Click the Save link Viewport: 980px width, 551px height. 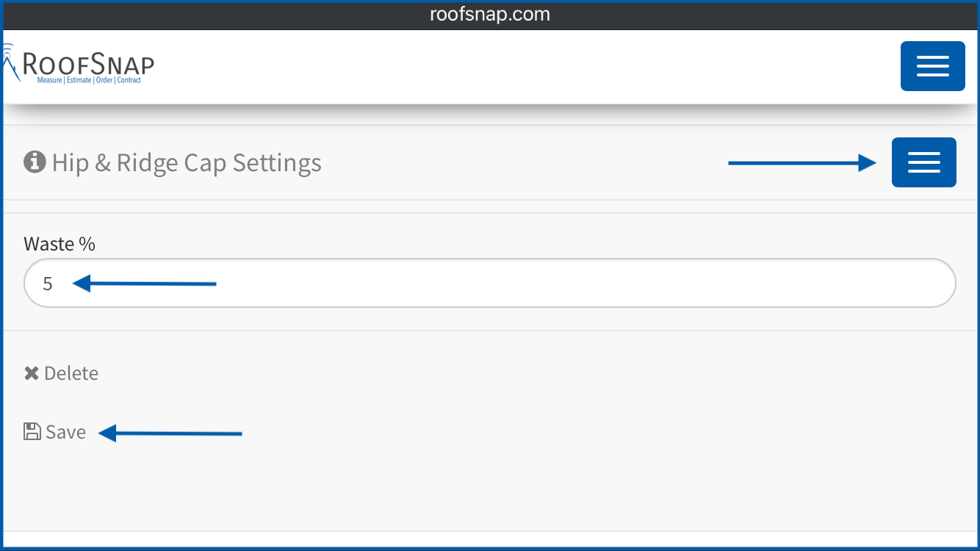55,432
